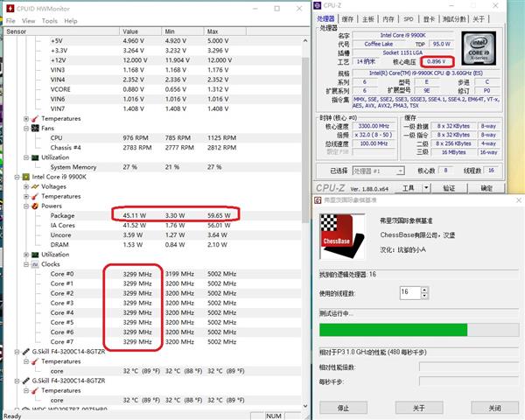Click the Intel Core i9 9900K chip icon
The image size is (525, 420).
tap(25, 176)
